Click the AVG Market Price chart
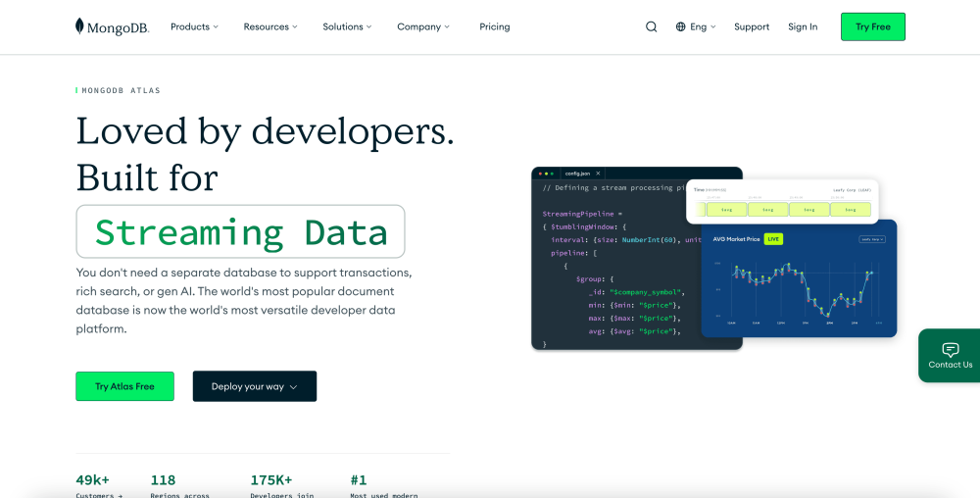The width and height of the screenshot is (980, 498). pyautogui.click(x=799, y=278)
